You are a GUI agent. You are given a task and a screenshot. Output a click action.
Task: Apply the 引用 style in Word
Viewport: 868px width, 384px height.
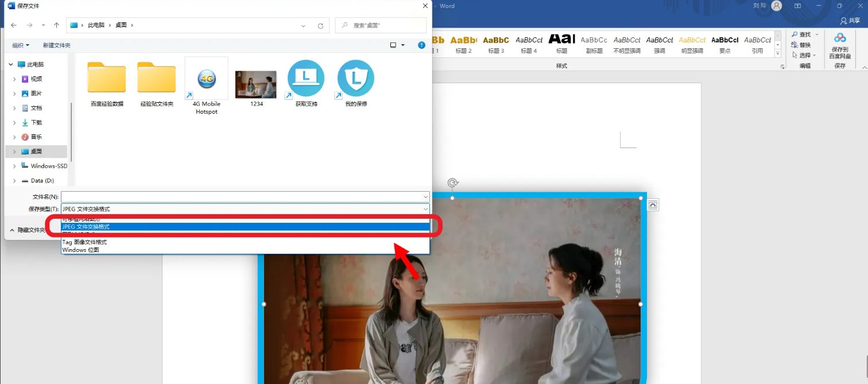(757, 45)
